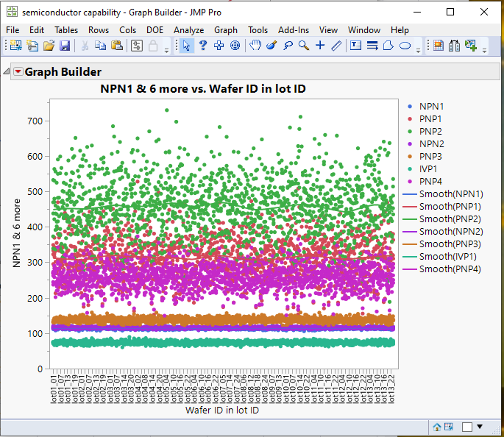Viewport: 504px width, 437px height.
Task: Click the Save icon in toolbar
Action: tap(65, 46)
